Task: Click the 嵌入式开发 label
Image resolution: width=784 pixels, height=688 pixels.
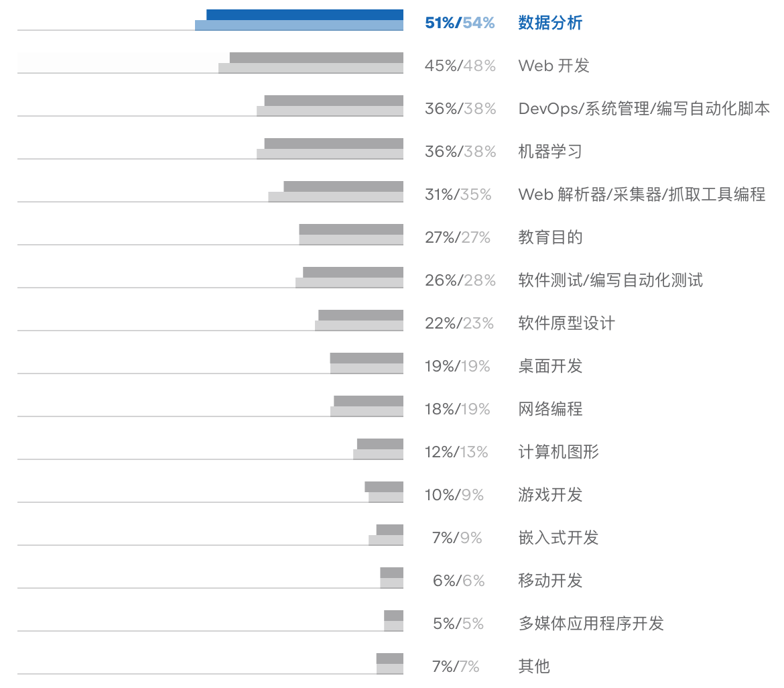Action: click(x=558, y=538)
